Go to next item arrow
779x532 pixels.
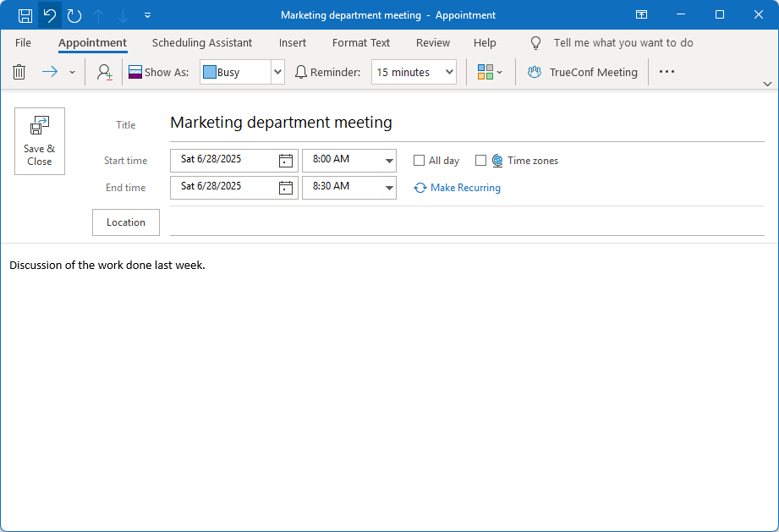pos(123,15)
